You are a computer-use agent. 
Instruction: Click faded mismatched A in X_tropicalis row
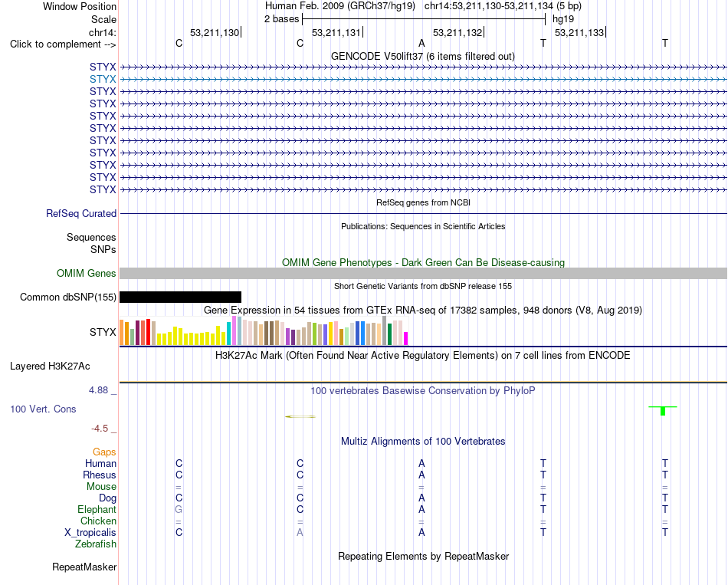[300, 533]
